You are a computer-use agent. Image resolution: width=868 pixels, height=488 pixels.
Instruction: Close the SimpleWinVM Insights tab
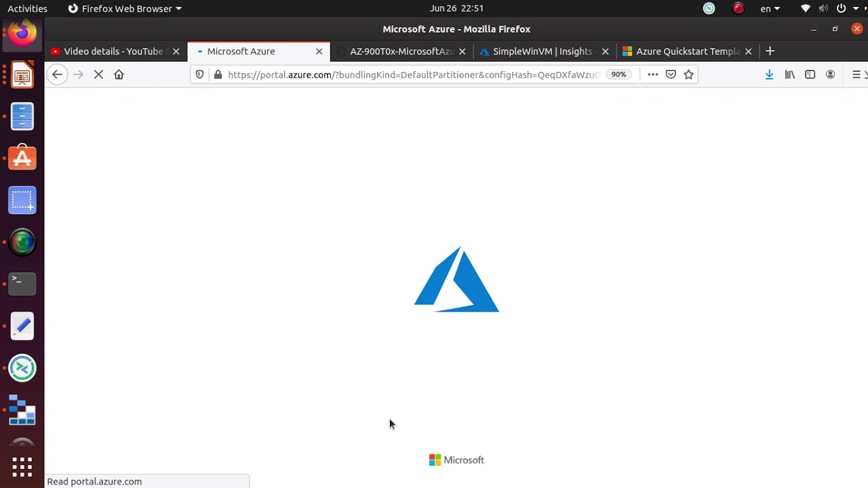[605, 52]
